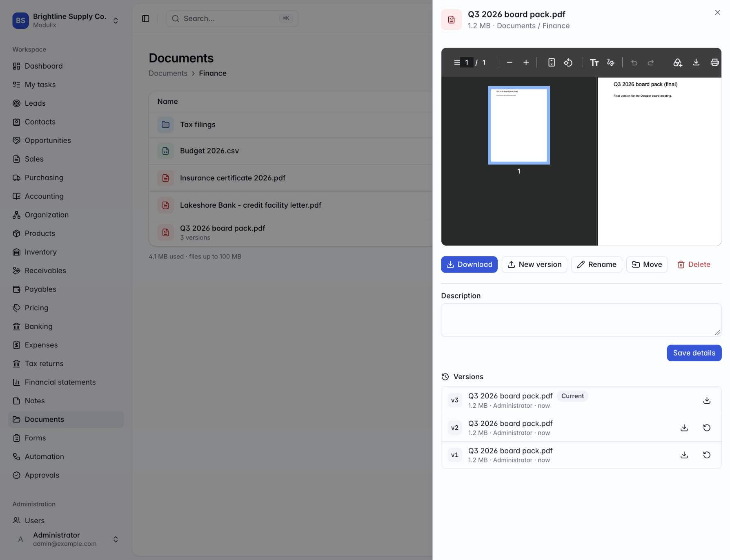The height and width of the screenshot is (560, 730).
Task: Select the draw/signature tool in PDF toolbar
Action: click(611, 62)
